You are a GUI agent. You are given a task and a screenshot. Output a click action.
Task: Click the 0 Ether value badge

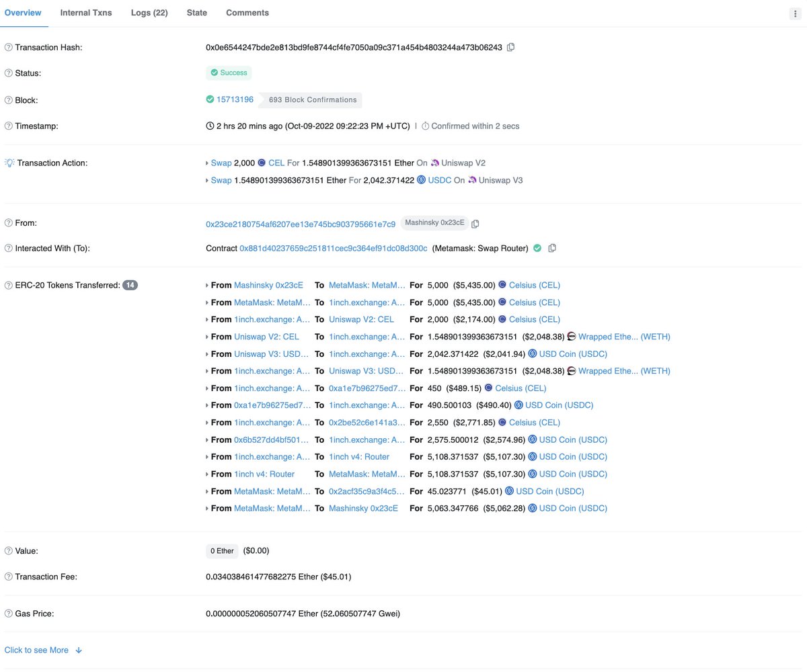click(x=222, y=551)
